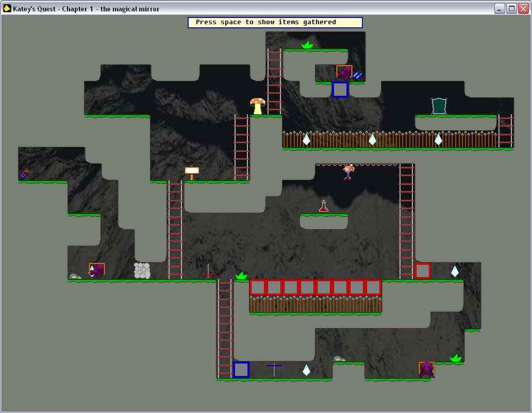Click the orange mushroom sprite
The width and height of the screenshot is (532, 413).
[x=258, y=106]
